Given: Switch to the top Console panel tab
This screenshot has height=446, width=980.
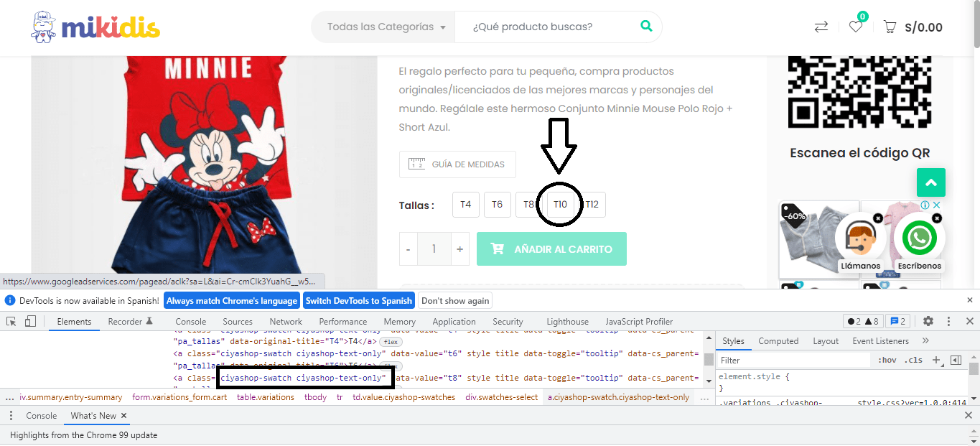Looking at the screenshot, I should [x=190, y=322].
